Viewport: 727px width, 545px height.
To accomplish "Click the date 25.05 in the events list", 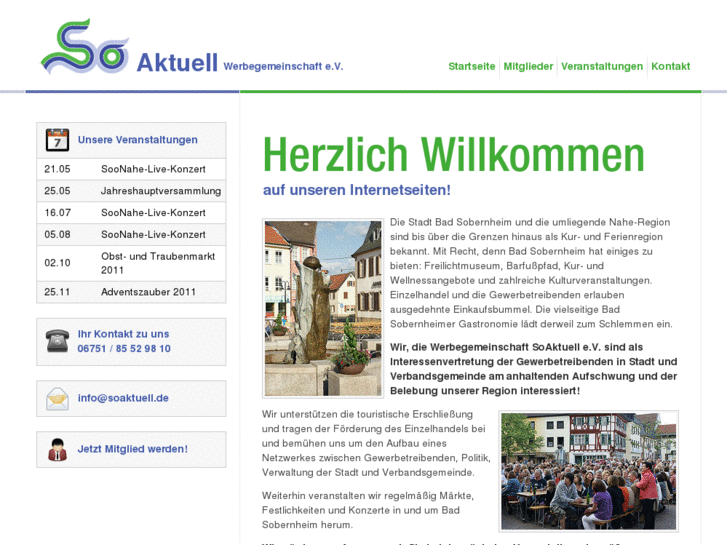I will click(57, 191).
